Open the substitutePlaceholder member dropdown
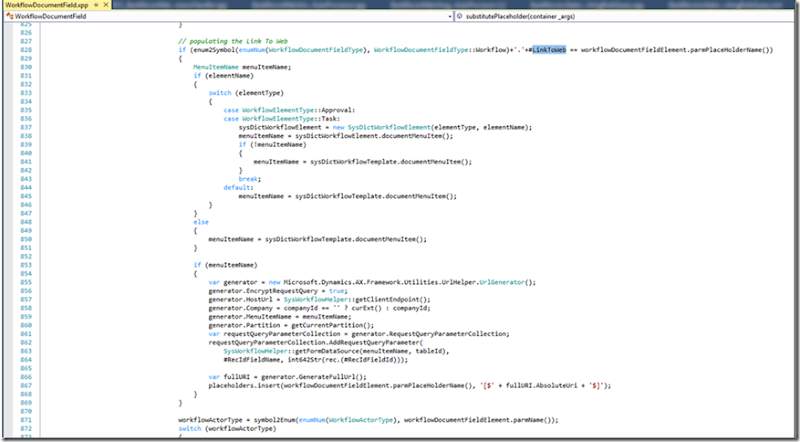 click(x=623, y=16)
